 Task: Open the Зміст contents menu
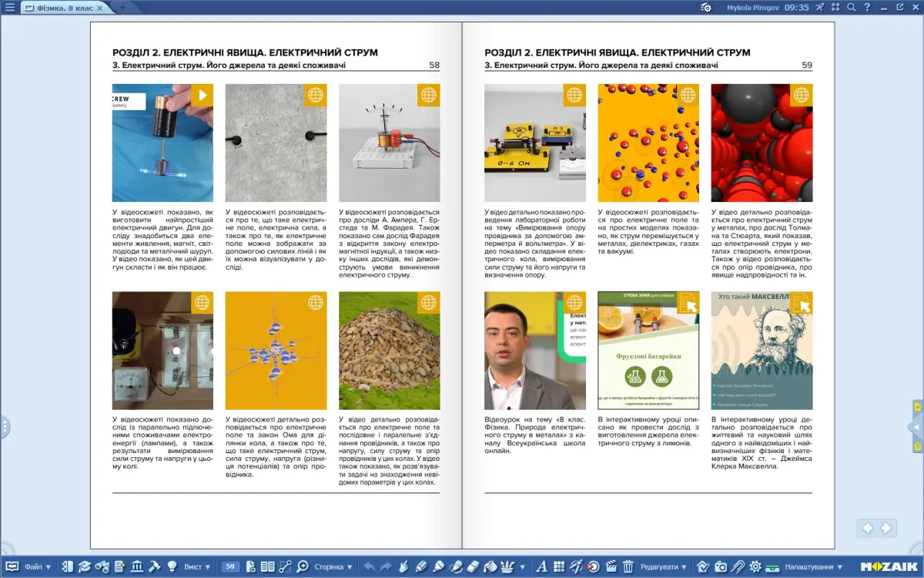[x=197, y=566]
